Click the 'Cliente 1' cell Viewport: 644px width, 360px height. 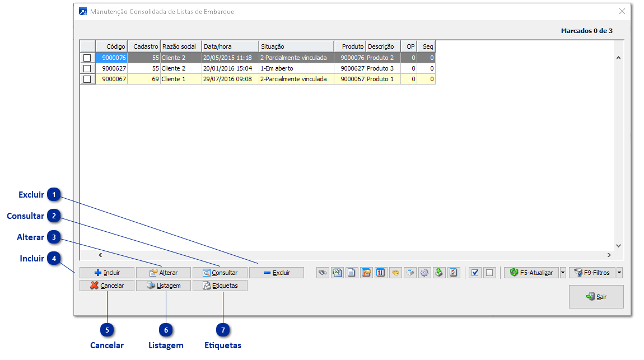tap(181, 80)
